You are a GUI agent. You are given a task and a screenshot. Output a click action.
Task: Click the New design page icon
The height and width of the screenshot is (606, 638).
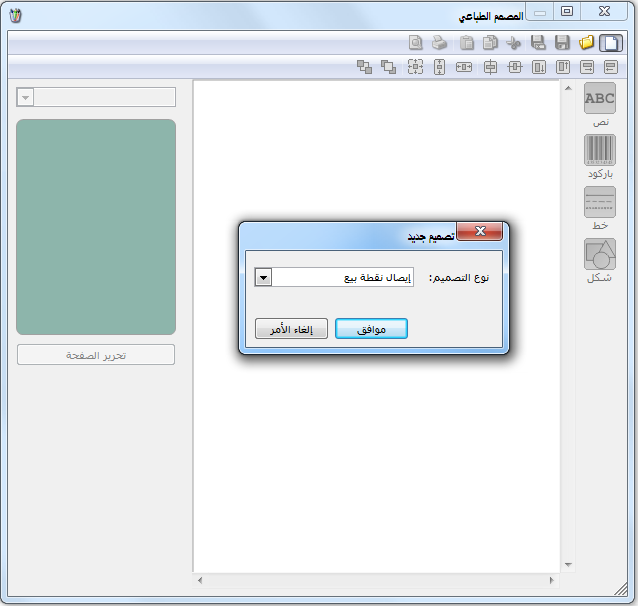(611, 43)
